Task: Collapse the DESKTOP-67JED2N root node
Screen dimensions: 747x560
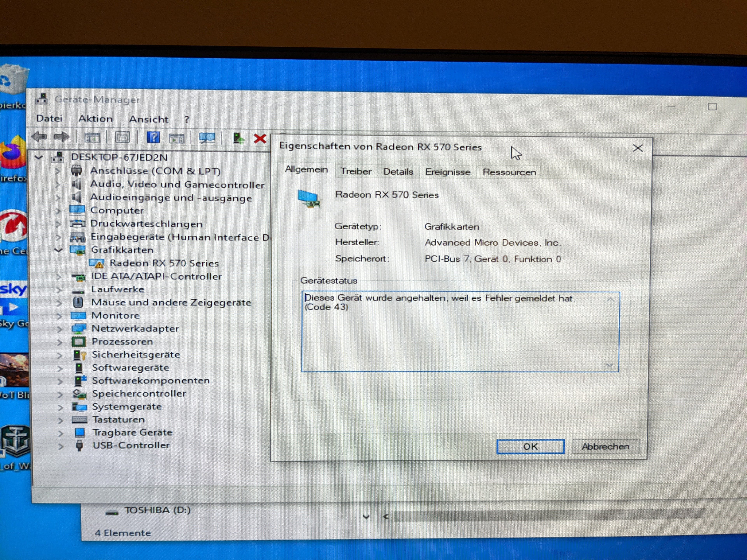Action: 39,157
